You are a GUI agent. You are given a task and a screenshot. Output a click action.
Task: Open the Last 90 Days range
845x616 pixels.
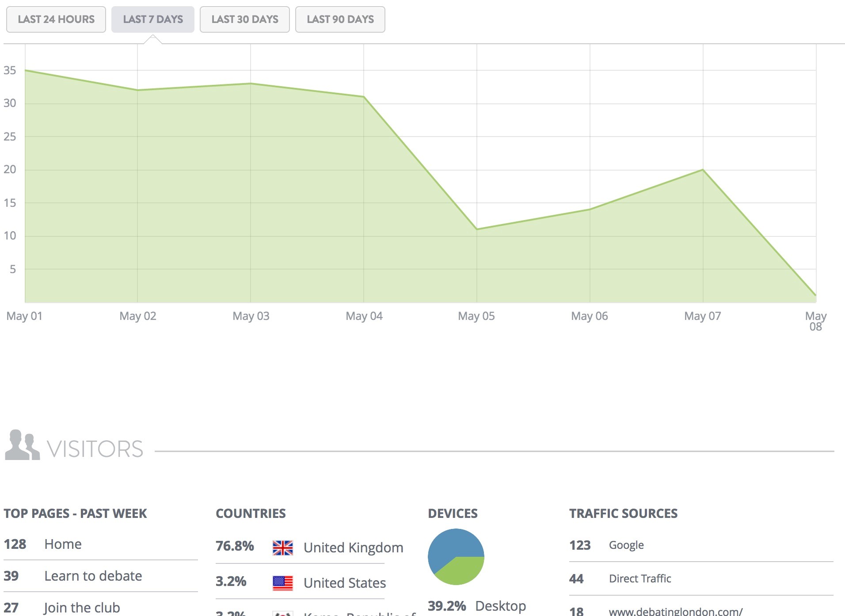340,19
